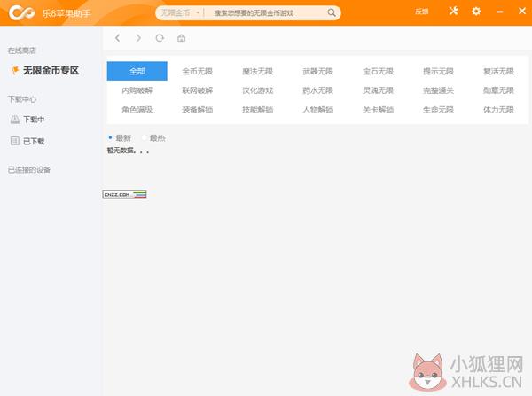Open 无限金币专区 in sidebar
The height and width of the screenshot is (396, 532).
click(51, 71)
